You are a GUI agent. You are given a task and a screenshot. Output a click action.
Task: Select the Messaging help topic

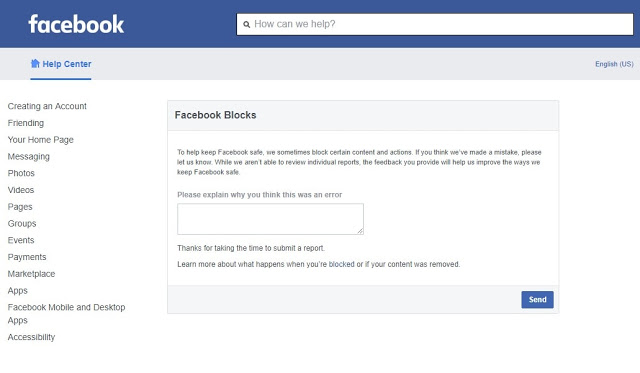[29, 157]
